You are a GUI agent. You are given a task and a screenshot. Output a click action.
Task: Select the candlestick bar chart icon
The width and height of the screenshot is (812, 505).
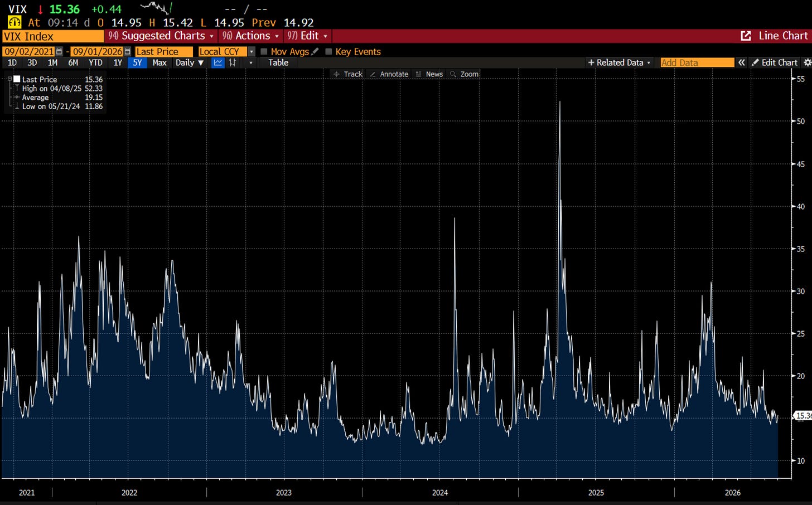point(233,62)
